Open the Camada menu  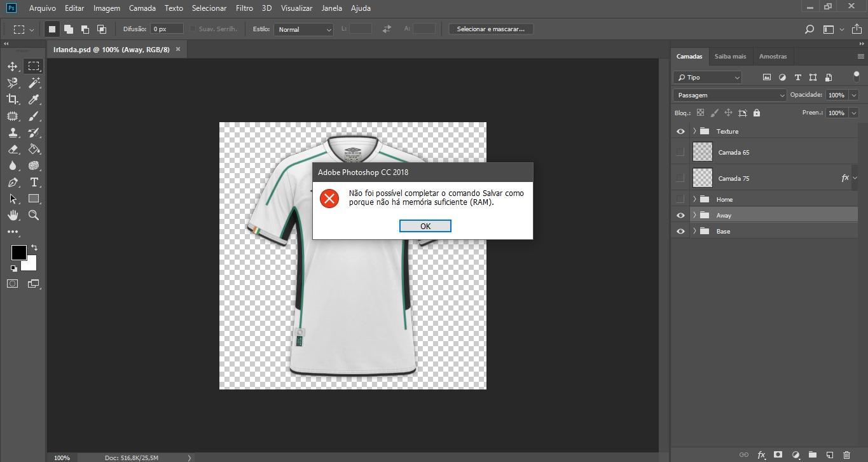point(142,8)
